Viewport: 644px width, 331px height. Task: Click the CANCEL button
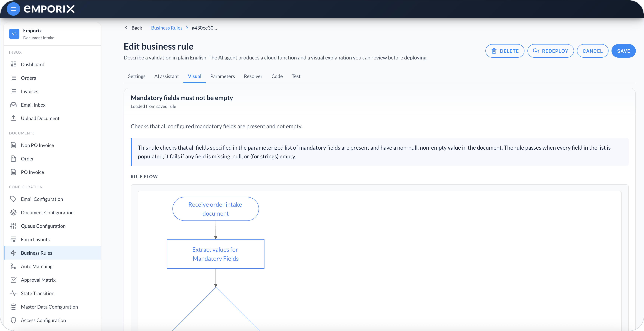pyautogui.click(x=592, y=51)
